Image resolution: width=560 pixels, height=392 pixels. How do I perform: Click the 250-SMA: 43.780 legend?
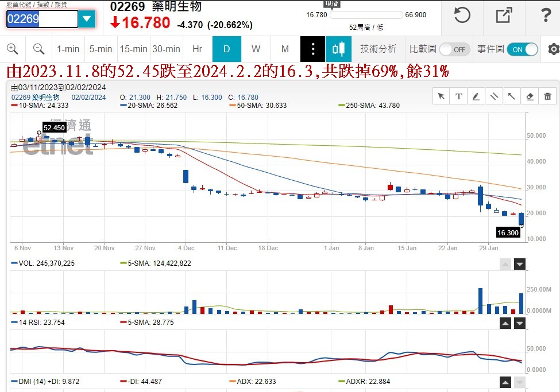(x=369, y=106)
